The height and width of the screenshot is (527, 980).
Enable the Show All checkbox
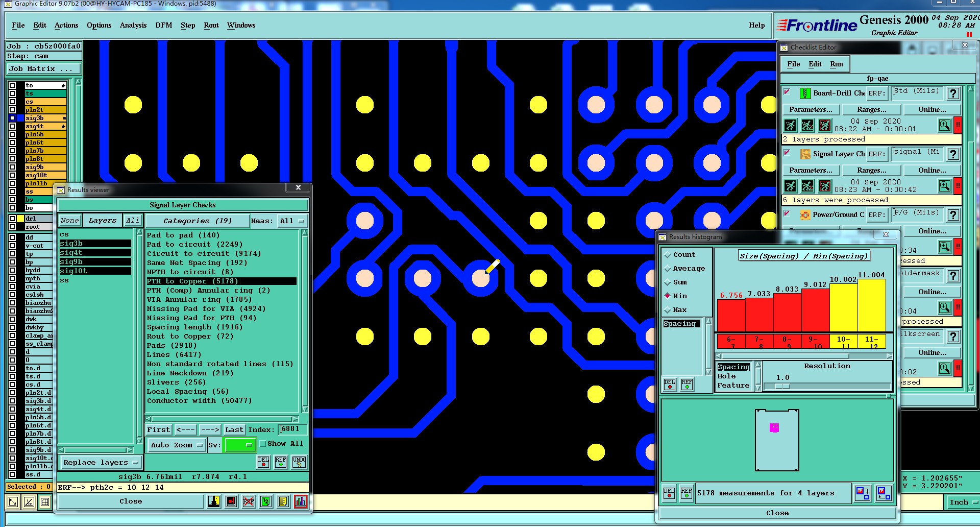pyautogui.click(x=263, y=444)
